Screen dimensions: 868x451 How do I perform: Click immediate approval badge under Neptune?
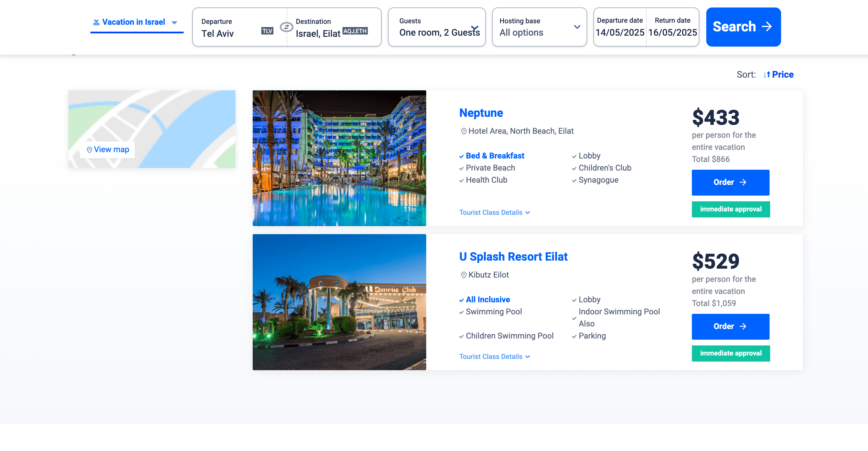(730, 209)
